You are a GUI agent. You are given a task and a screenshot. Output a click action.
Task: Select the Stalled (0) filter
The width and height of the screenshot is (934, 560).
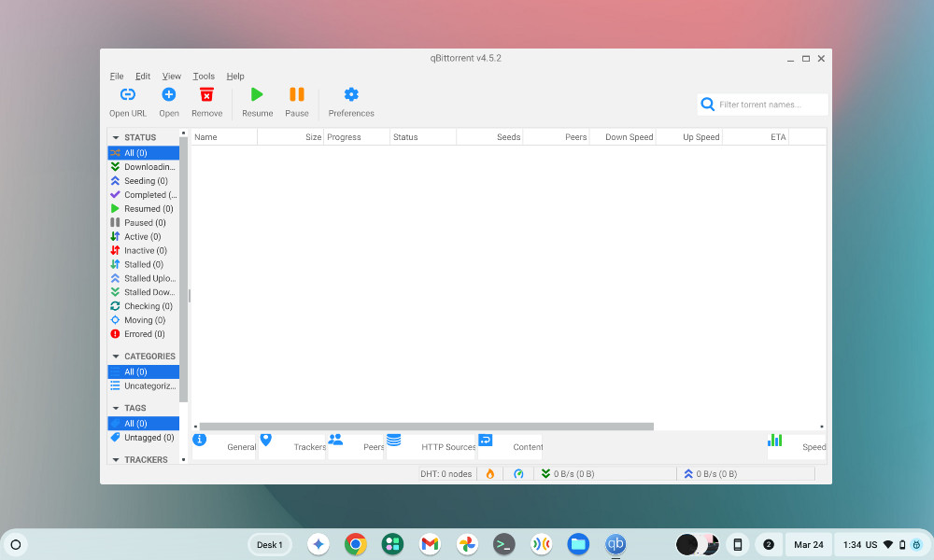pyautogui.click(x=144, y=264)
